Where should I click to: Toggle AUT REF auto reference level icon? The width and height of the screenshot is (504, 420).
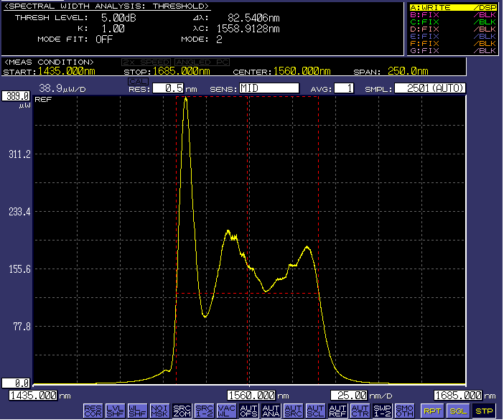point(337,411)
